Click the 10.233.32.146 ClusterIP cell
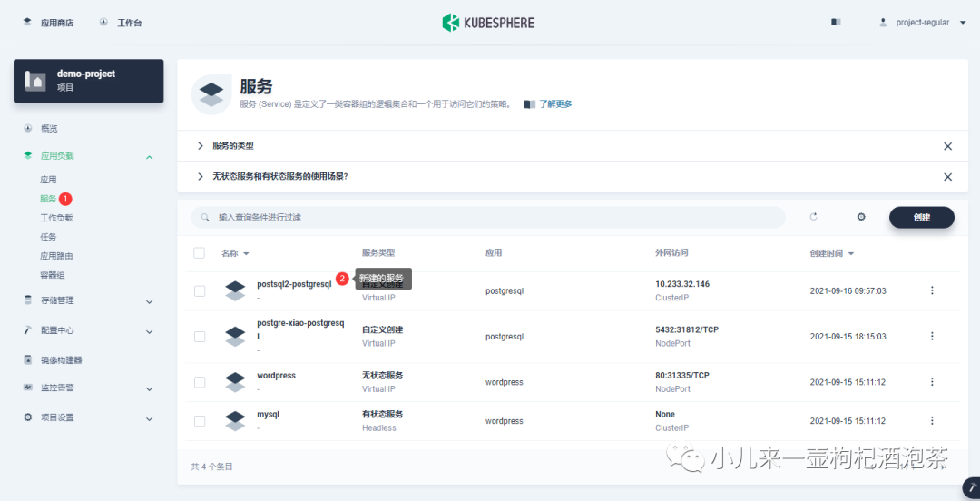 682,290
